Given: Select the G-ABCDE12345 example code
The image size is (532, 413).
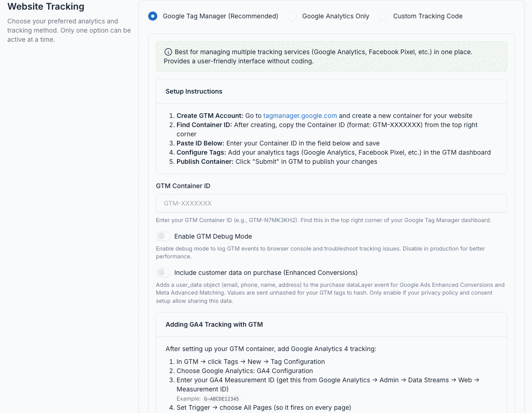Looking at the screenshot, I should pos(222,399).
